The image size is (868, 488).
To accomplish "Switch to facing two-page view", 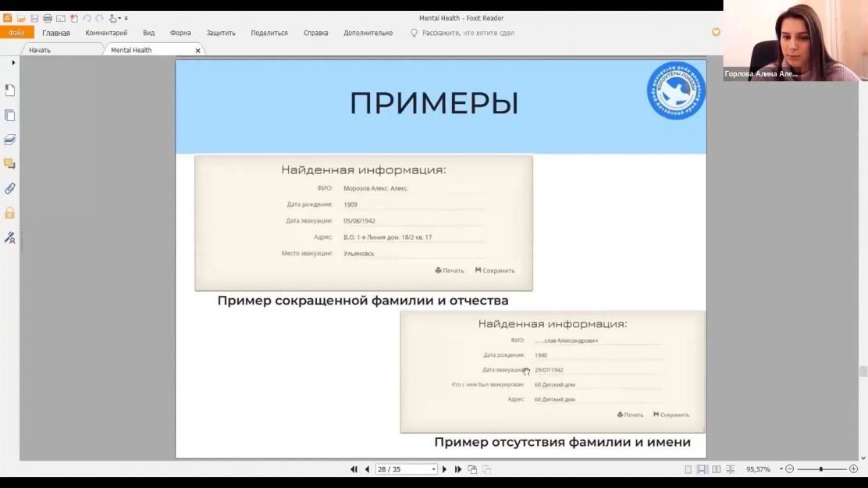I will click(x=716, y=469).
